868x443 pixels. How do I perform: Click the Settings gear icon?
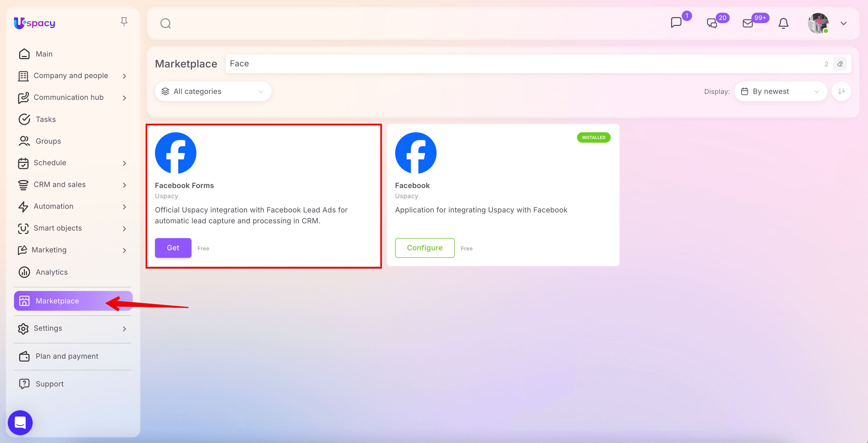[x=23, y=328]
